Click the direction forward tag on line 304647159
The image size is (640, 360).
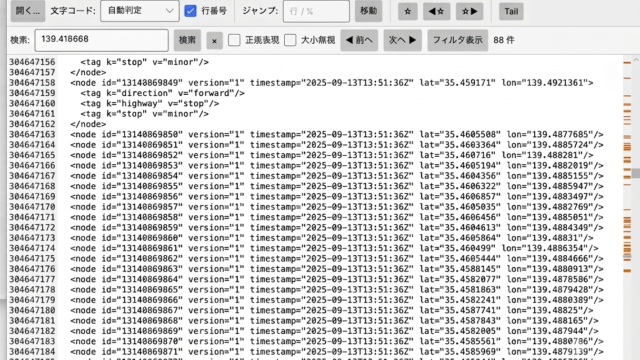(162, 93)
